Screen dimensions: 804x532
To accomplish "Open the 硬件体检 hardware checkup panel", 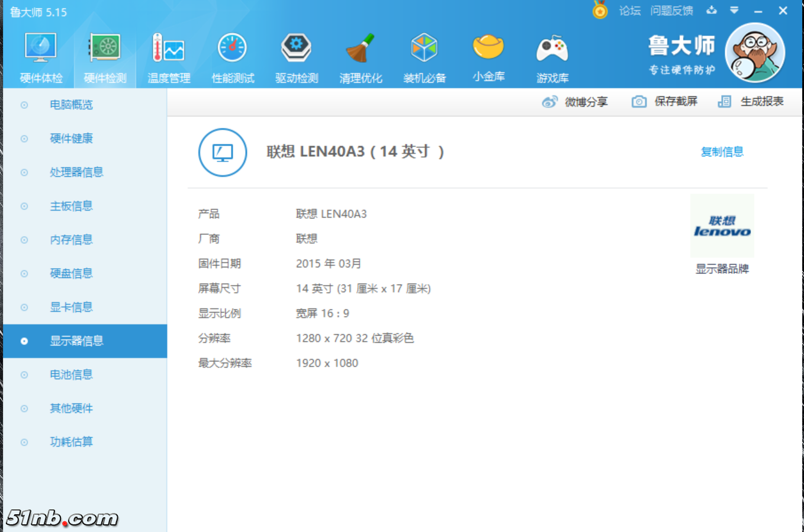I will 39,56.
